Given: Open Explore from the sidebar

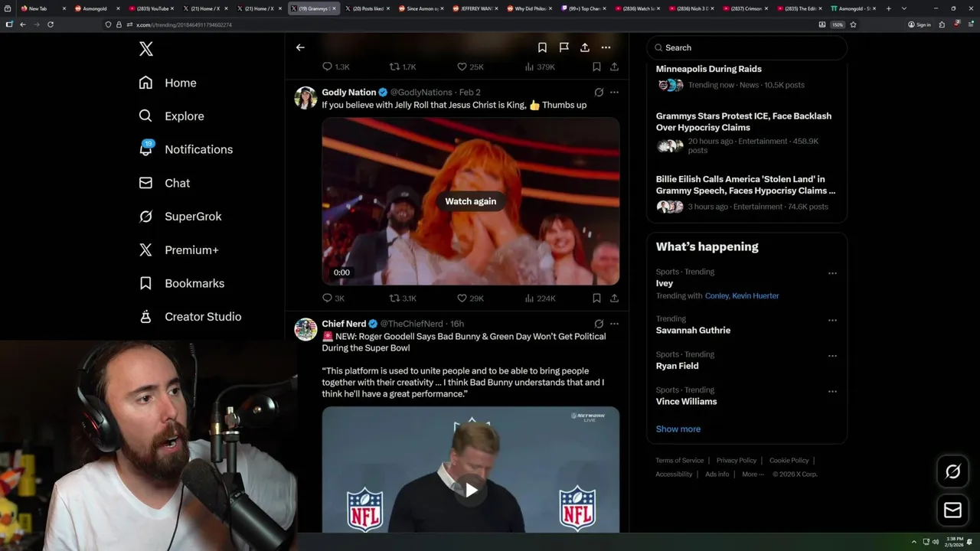Looking at the screenshot, I should click(x=171, y=116).
